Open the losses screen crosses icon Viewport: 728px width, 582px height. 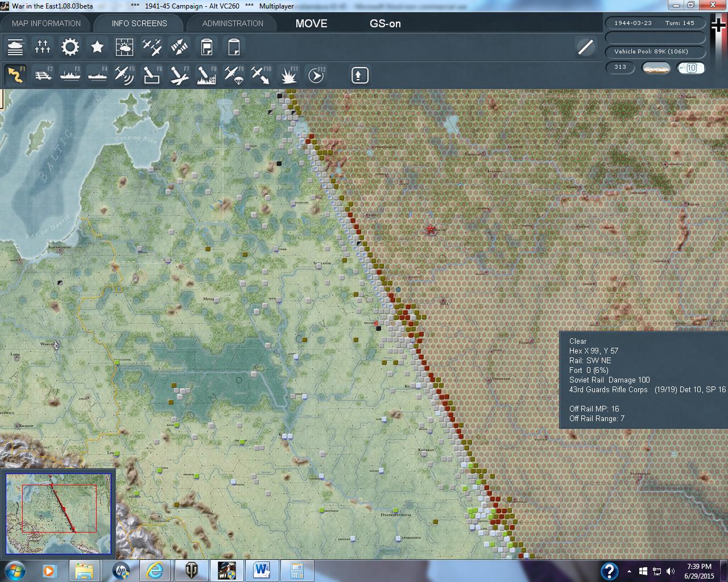coord(43,47)
